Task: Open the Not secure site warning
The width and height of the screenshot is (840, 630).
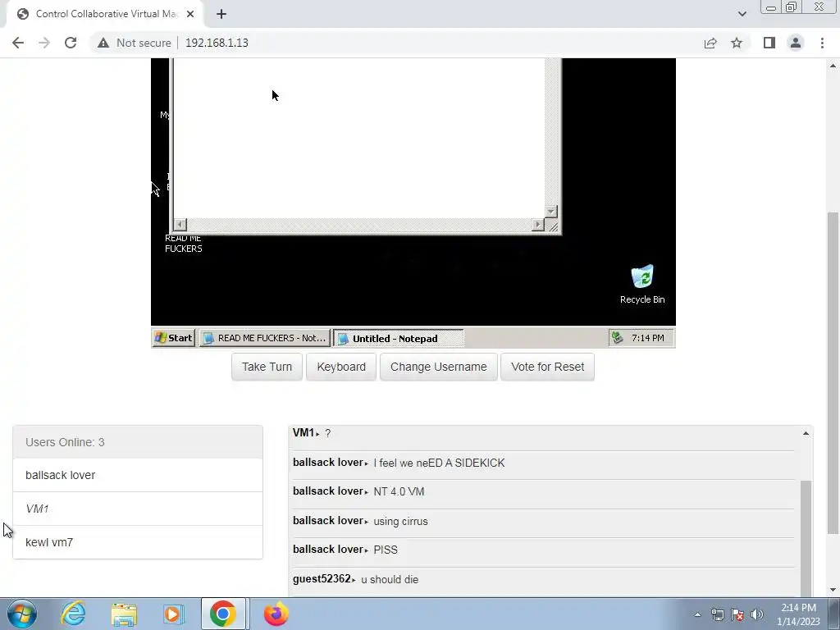Action: click(x=134, y=43)
